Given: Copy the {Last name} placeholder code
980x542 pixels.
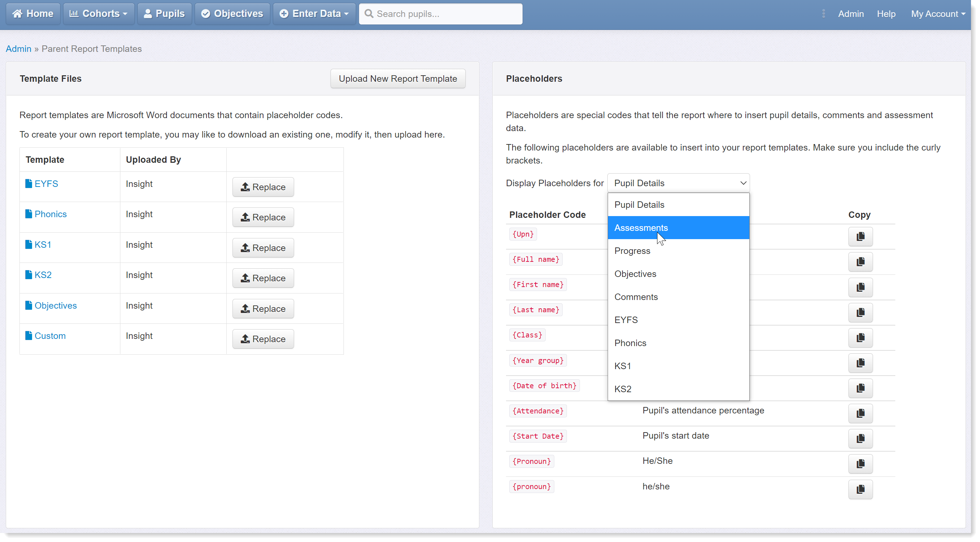Looking at the screenshot, I should (x=860, y=313).
